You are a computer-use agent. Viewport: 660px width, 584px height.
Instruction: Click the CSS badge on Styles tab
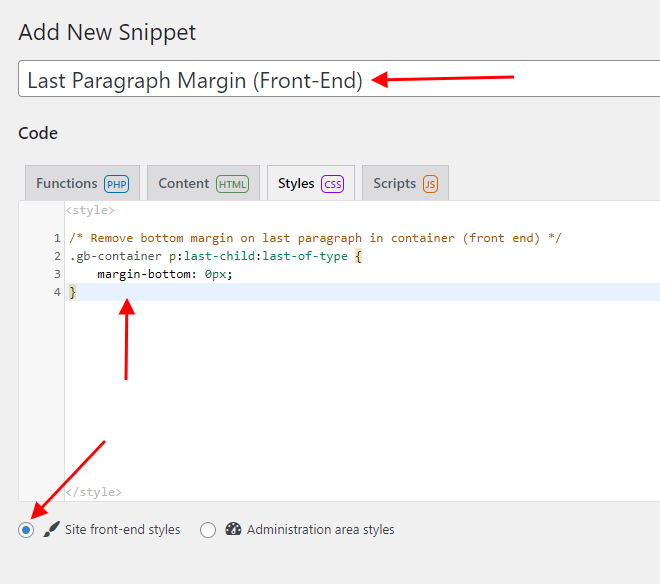point(333,184)
